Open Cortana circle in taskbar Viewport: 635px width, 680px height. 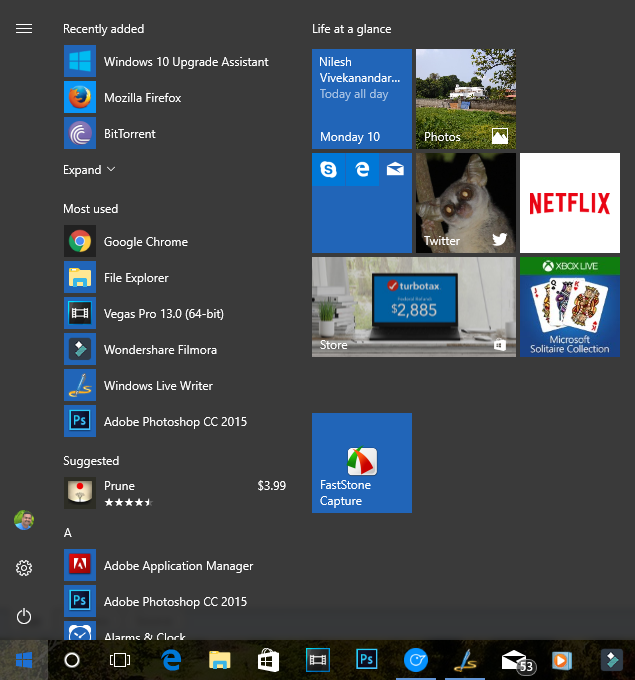click(x=72, y=660)
